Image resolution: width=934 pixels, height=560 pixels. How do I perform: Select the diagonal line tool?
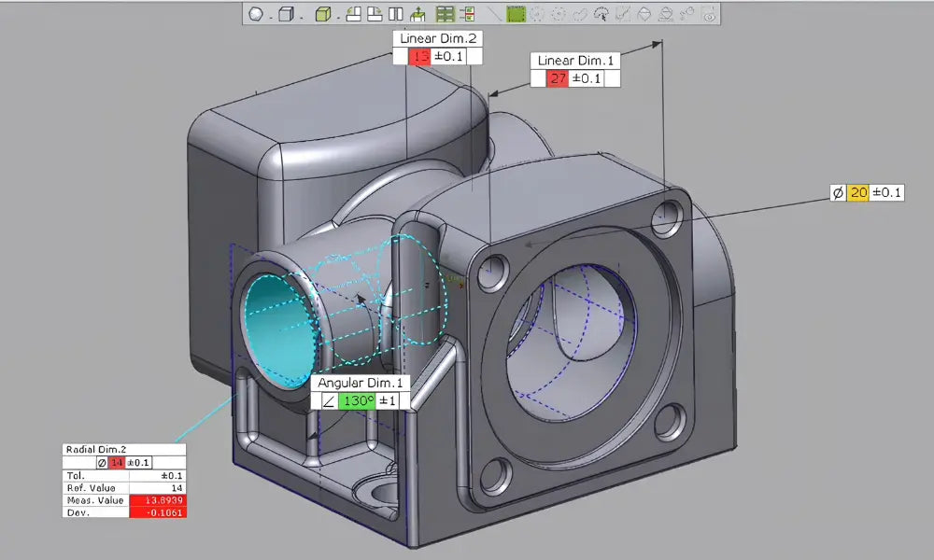pos(494,14)
